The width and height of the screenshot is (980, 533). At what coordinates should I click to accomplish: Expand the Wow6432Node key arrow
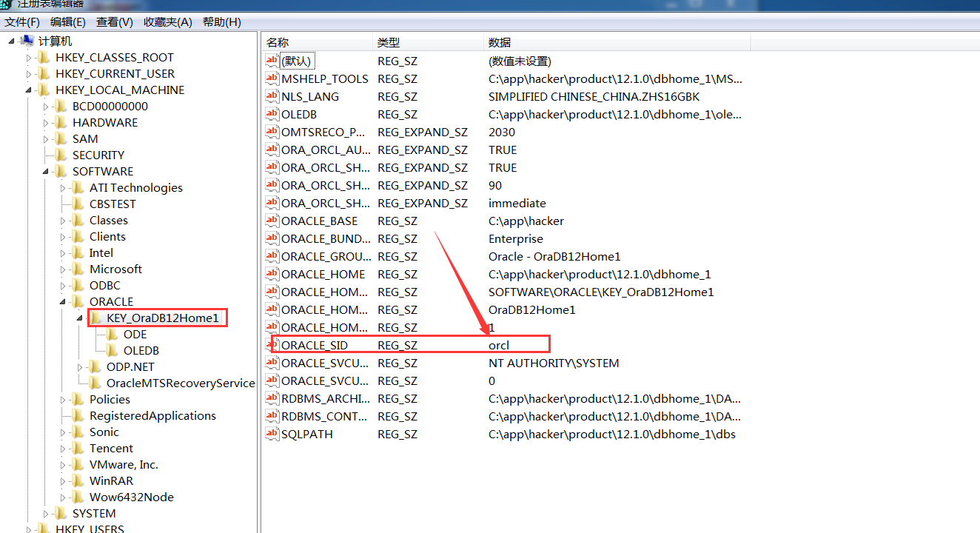[63, 497]
